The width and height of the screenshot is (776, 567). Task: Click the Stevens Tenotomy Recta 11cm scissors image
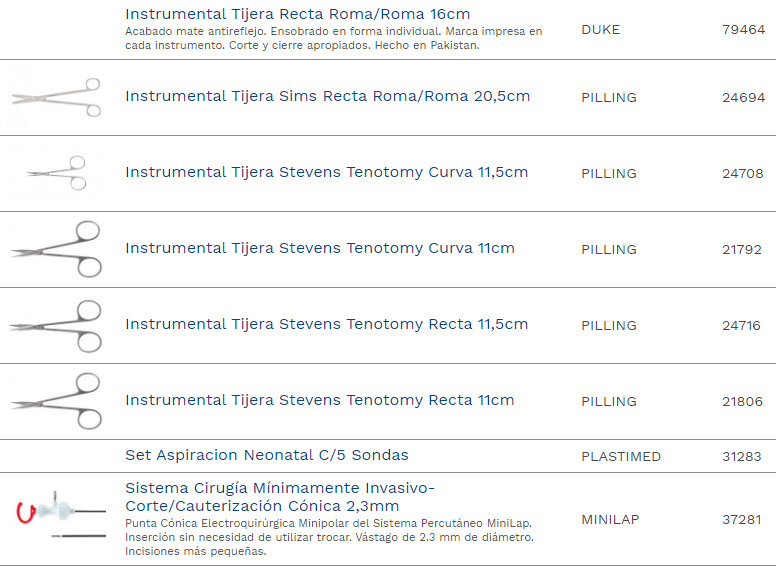56,401
